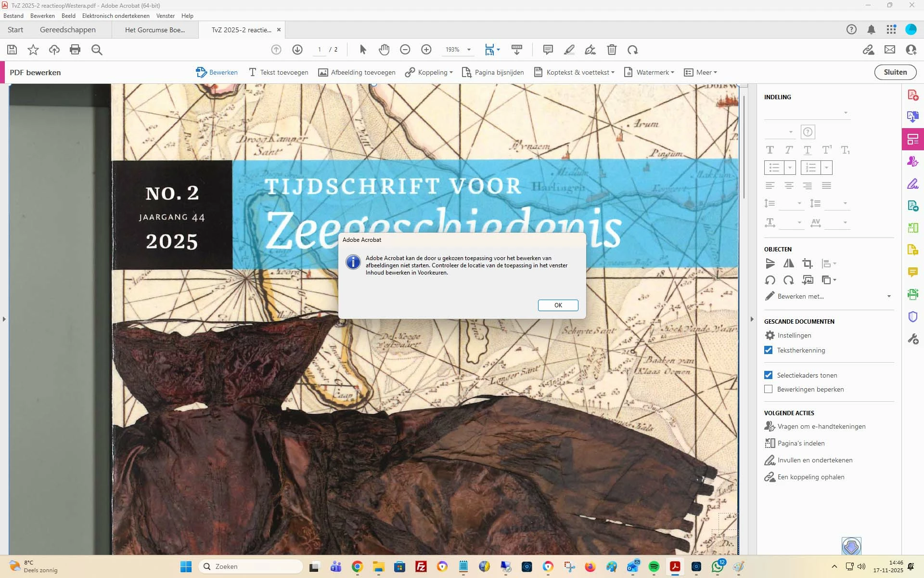Click the rotate clockwise icon in toolbar
Image resolution: width=924 pixels, height=578 pixels.
[x=632, y=50]
